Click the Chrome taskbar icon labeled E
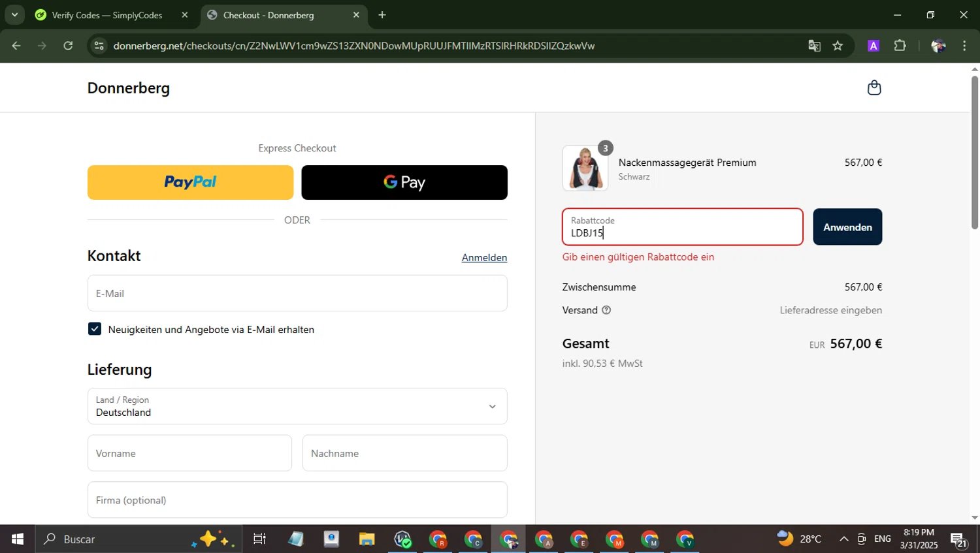 coord(579,539)
